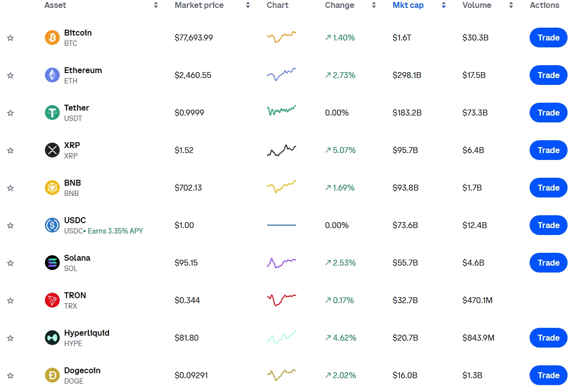
Task: Select the Mkt cap column header
Action: click(408, 5)
